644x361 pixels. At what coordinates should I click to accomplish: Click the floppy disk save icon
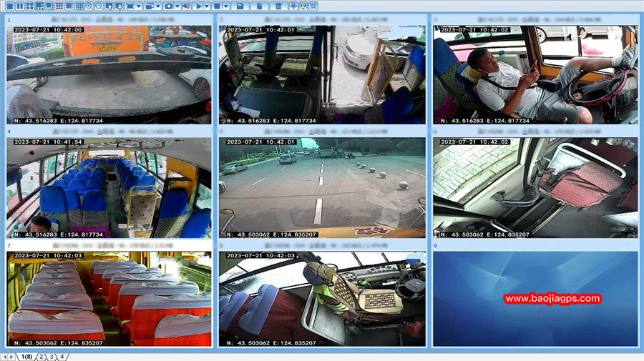(241, 6)
